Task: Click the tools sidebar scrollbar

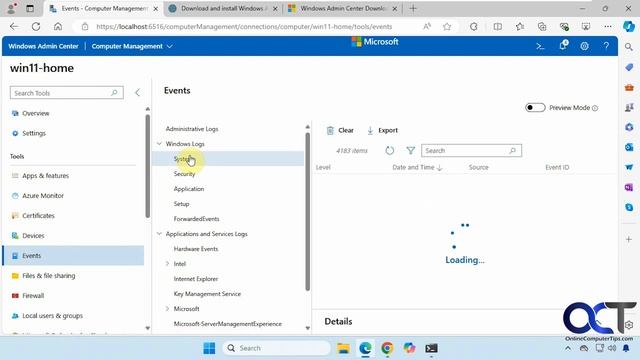Action: tap(147, 167)
